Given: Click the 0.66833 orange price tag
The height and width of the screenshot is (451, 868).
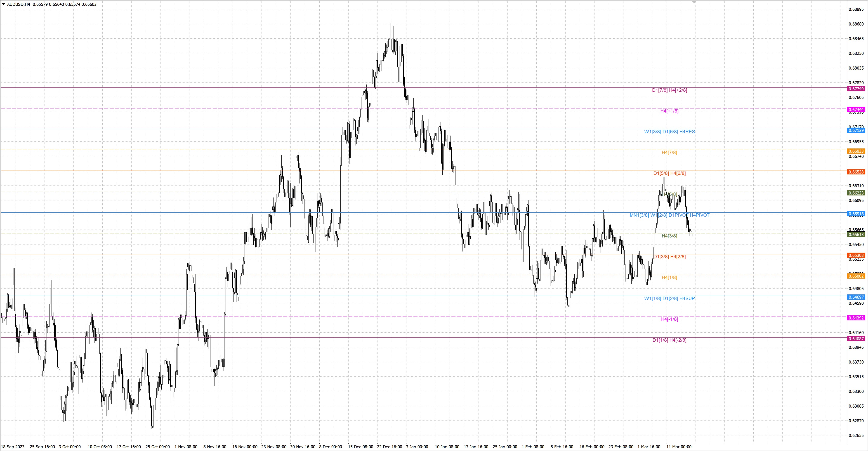Looking at the screenshot, I should click(856, 151).
